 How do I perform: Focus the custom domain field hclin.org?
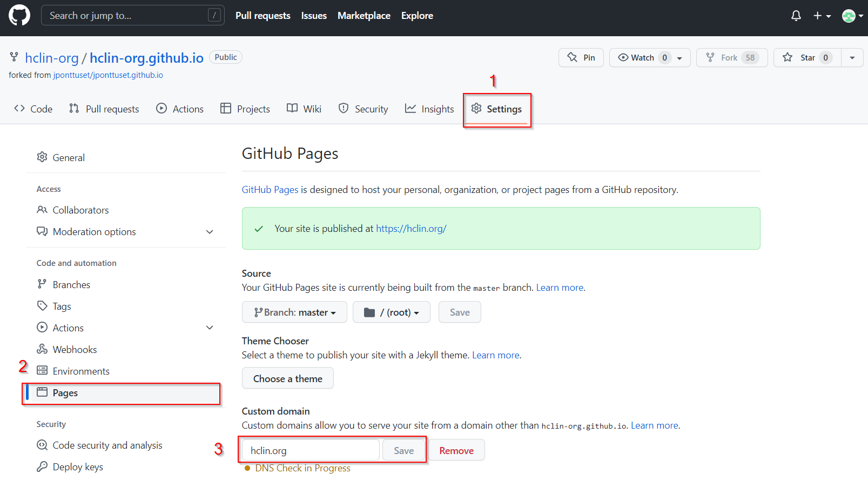pyautogui.click(x=311, y=450)
